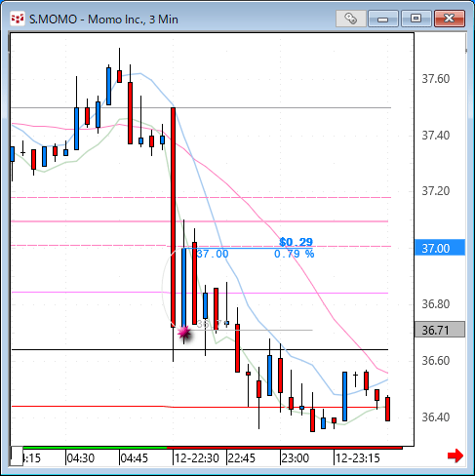
Task: Click the 37.20 price axis value
Action: (x=436, y=191)
